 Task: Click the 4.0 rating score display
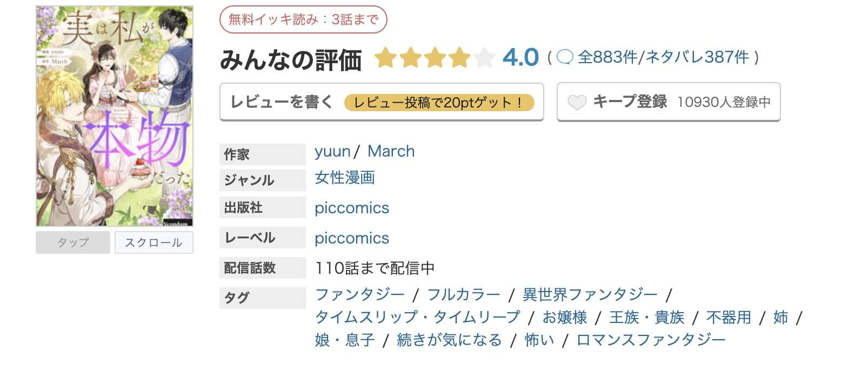(519, 57)
